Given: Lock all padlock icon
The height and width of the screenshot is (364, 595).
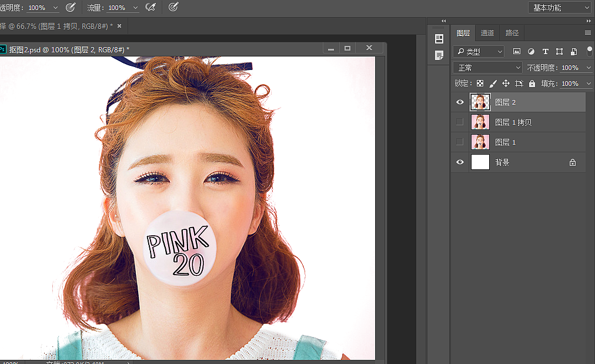Looking at the screenshot, I should tap(532, 84).
